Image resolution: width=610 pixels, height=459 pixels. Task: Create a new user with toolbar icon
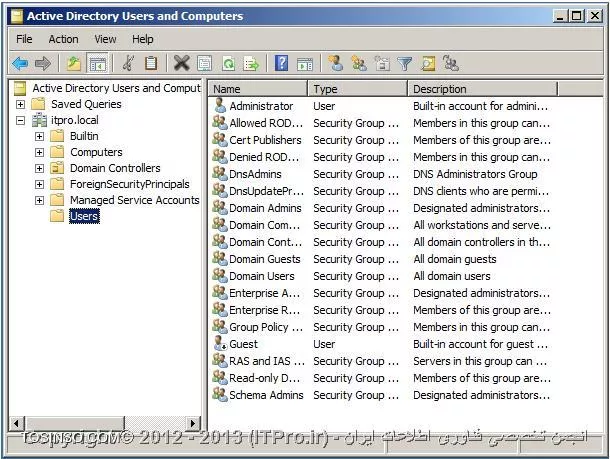(335, 63)
